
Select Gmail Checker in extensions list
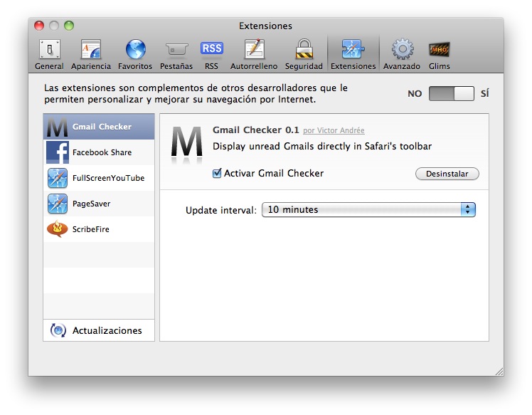coord(99,127)
